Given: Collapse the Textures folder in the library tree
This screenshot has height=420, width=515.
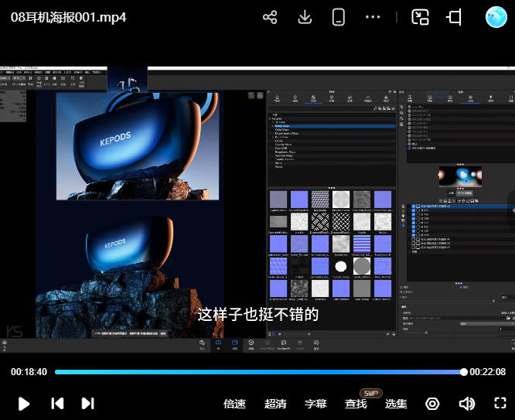Looking at the screenshot, I should [x=270, y=118].
